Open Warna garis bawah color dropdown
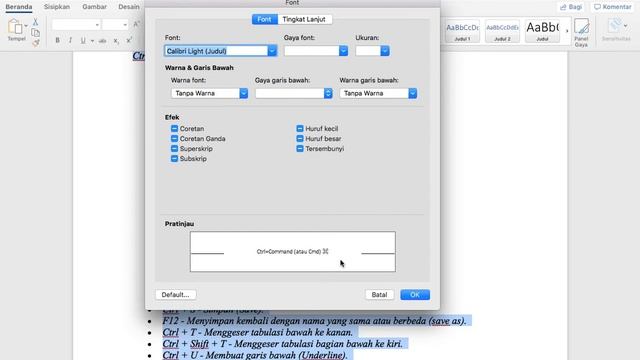Image resolution: width=640 pixels, height=360 pixels. 413,93
